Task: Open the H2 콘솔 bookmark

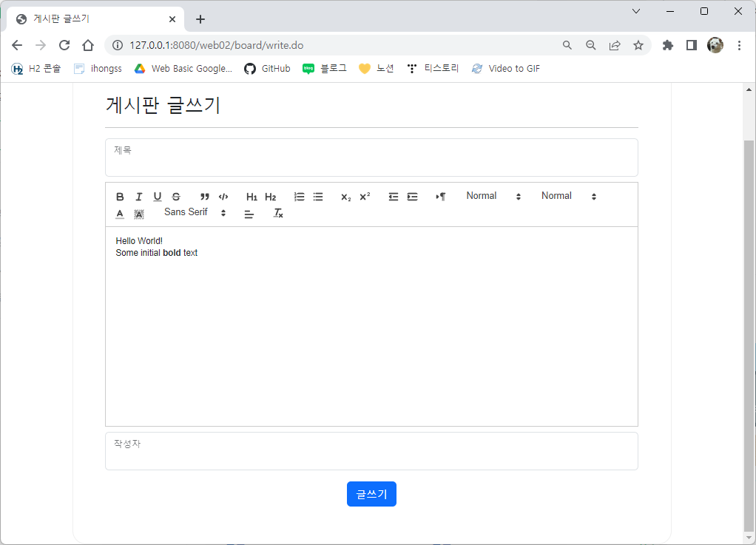Action: click(x=36, y=69)
